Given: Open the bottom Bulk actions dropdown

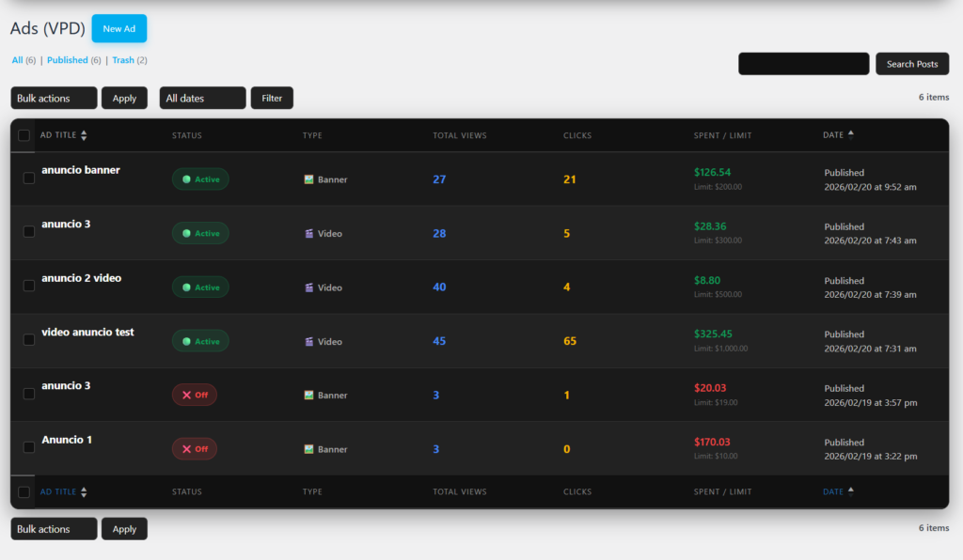Looking at the screenshot, I should pyautogui.click(x=54, y=529).
